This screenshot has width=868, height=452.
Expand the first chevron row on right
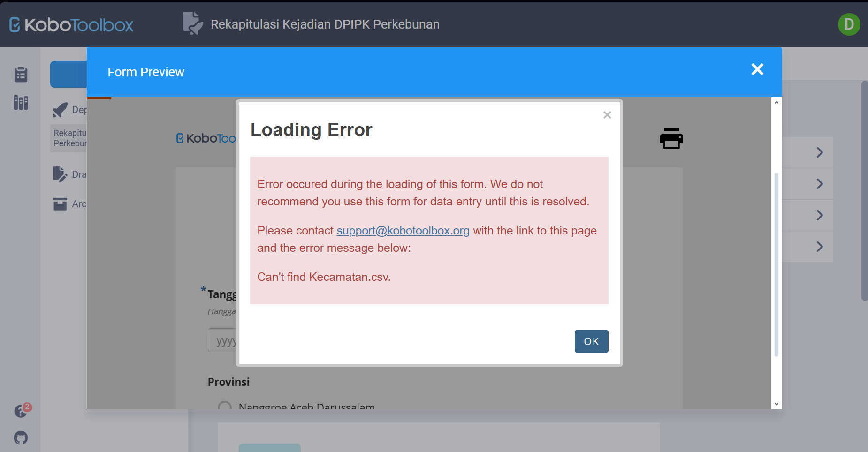819,152
